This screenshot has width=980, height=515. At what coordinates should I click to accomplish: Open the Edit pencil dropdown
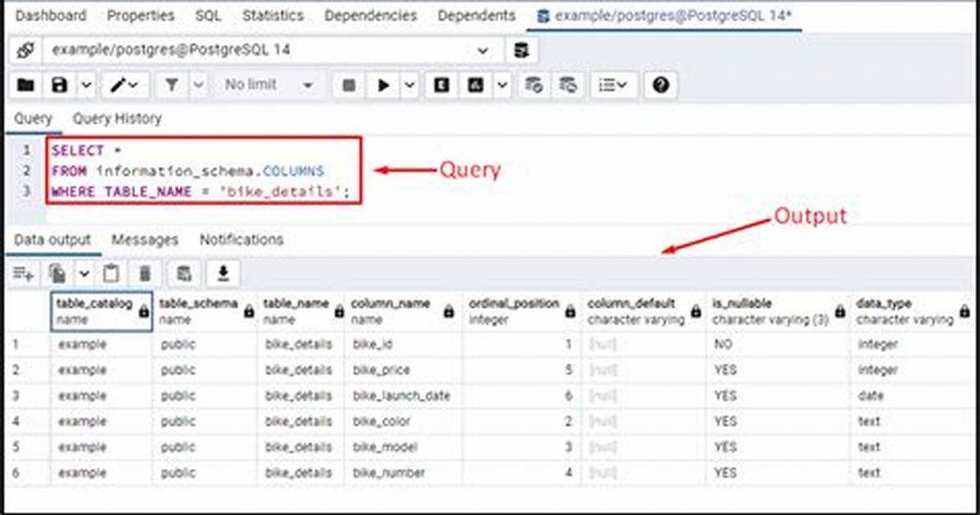tap(125, 85)
